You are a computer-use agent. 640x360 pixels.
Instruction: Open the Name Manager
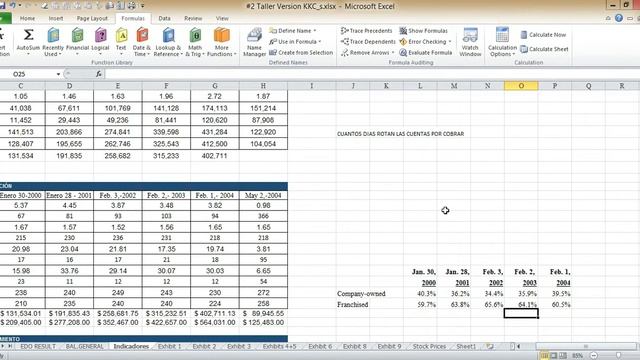(254, 42)
